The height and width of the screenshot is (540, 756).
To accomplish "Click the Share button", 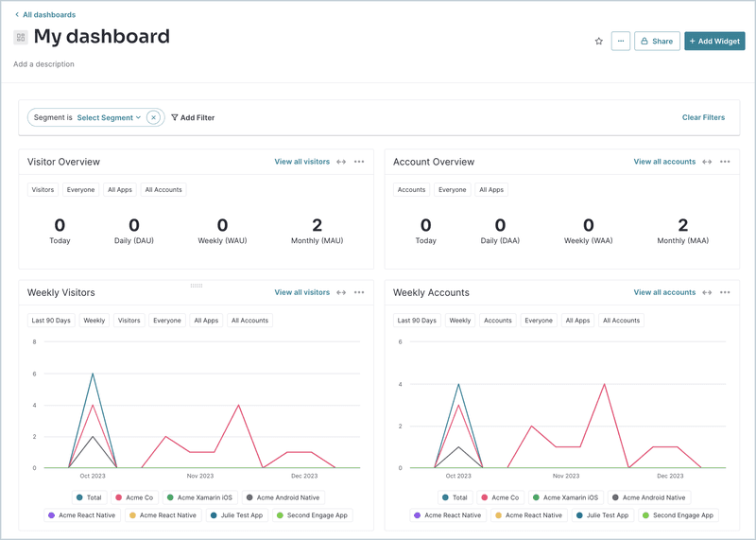I will (x=657, y=42).
